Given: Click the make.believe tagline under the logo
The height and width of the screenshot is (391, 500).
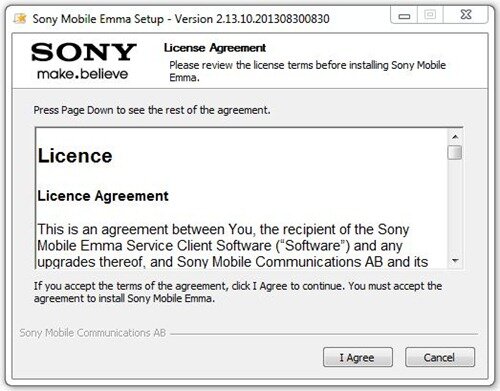Looking at the screenshot, I should (x=82, y=74).
